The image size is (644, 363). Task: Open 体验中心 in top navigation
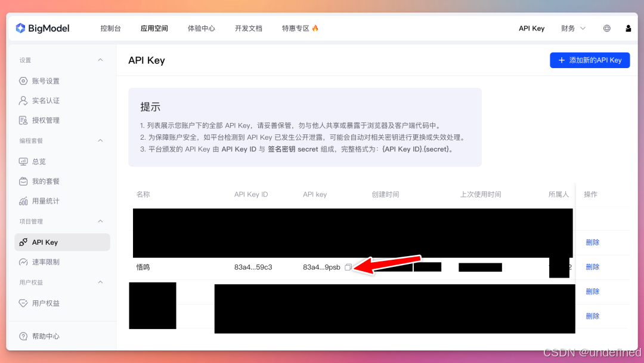202,29
